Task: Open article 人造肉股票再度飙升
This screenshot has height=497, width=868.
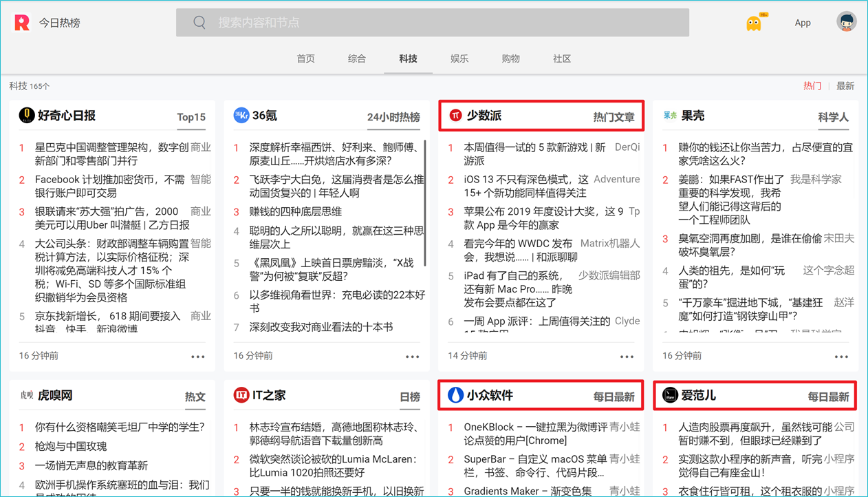Action: coord(756,434)
